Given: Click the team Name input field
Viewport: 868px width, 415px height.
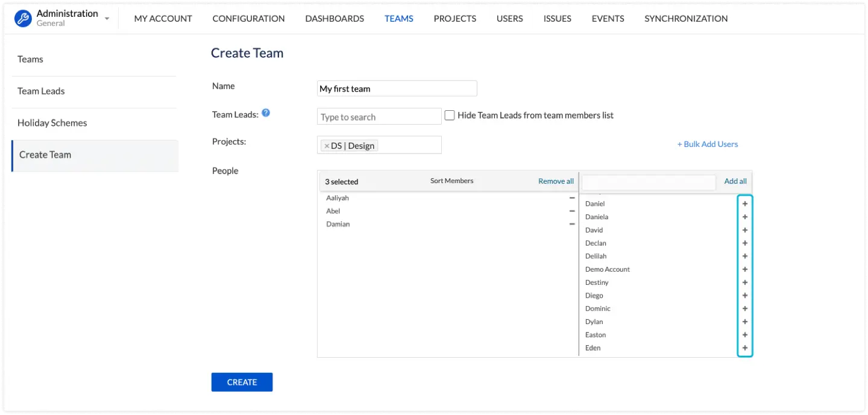Looking at the screenshot, I should 397,89.
